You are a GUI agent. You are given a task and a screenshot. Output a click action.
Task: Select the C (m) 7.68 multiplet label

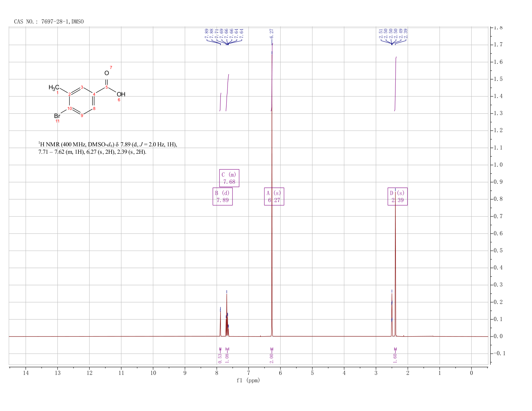pos(229,178)
